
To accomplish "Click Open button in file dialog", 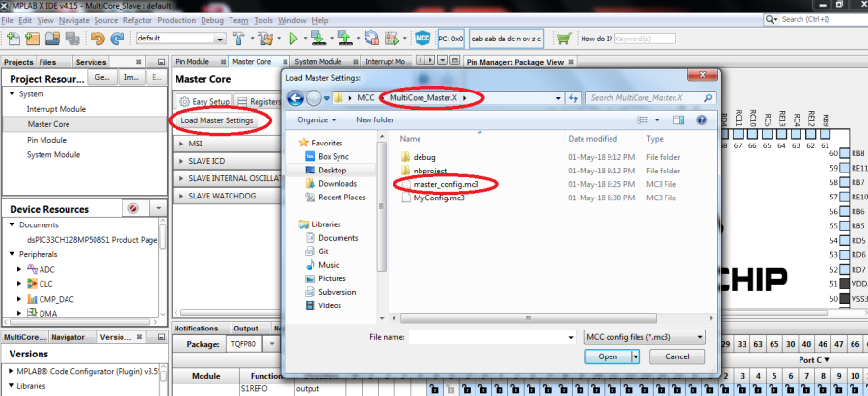I will click(x=608, y=356).
